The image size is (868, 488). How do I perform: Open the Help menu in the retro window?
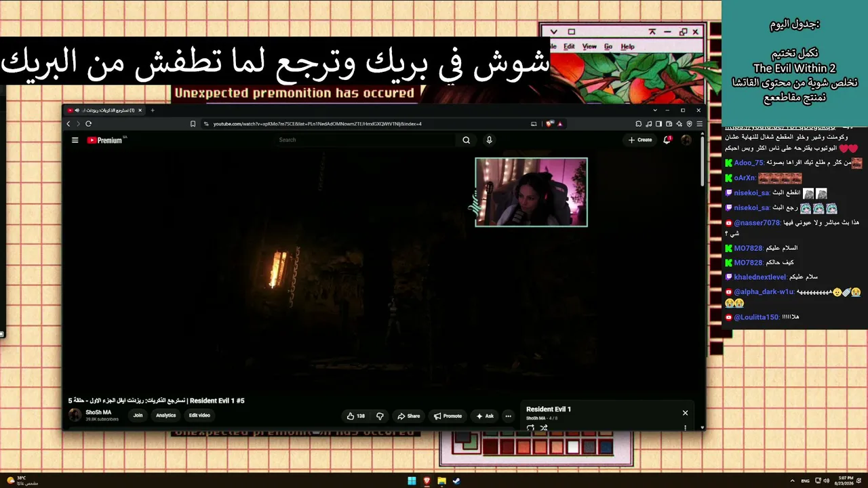coord(628,47)
